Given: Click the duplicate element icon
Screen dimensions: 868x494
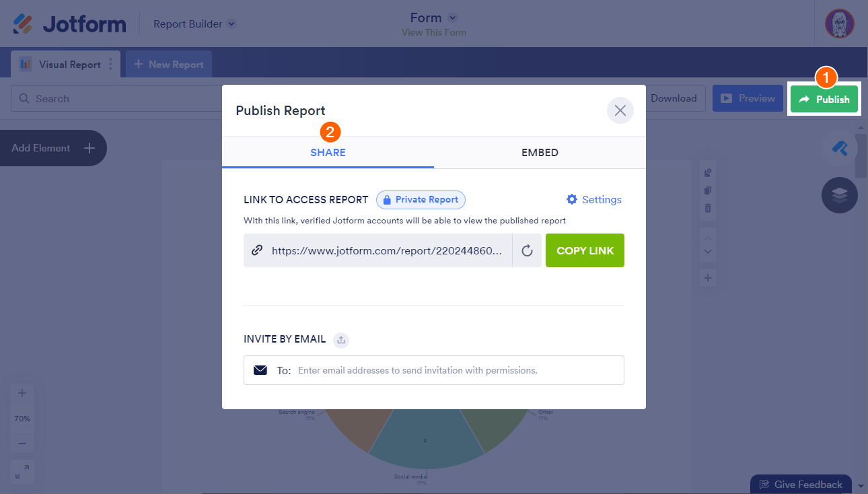Looking at the screenshot, I should point(708,190).
